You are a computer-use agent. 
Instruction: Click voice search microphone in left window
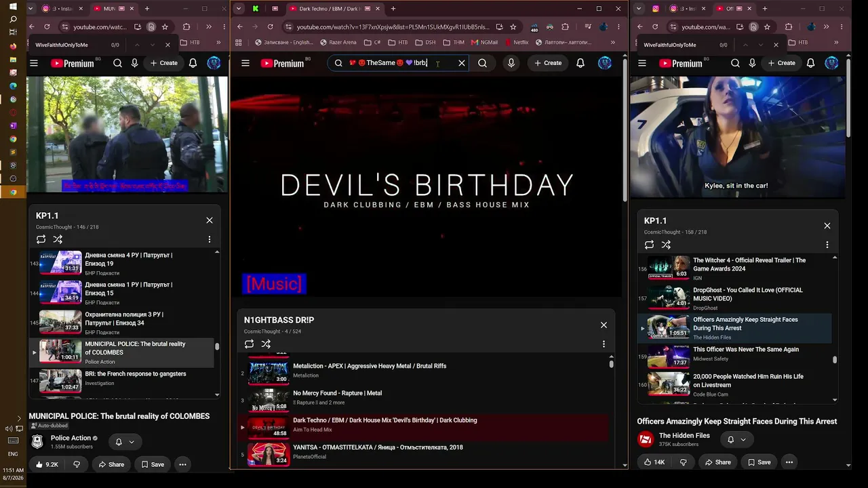click(x=134, y=63)
